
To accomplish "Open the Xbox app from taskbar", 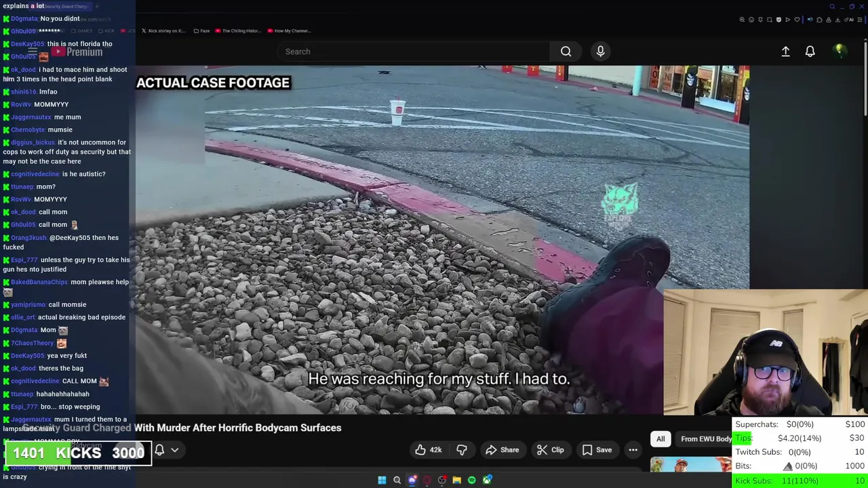I will pyautogui.click(x=487, y=480).
